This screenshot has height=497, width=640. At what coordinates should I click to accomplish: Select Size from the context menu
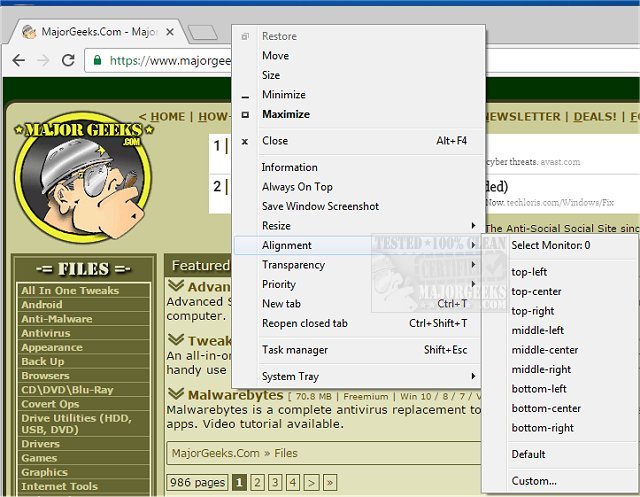click(x=358, y=75)
